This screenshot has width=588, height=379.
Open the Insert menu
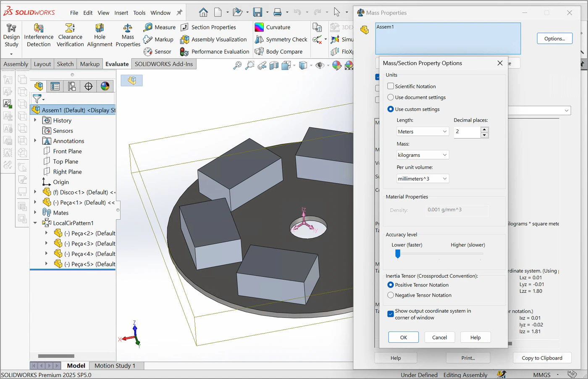click(x=121, y=13)
